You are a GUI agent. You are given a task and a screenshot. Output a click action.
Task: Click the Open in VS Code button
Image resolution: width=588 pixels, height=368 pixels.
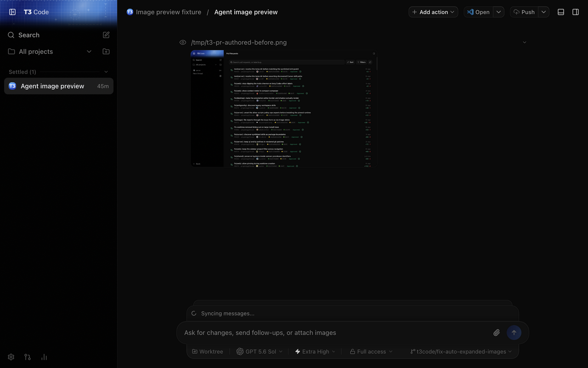(x=478, y=12)
